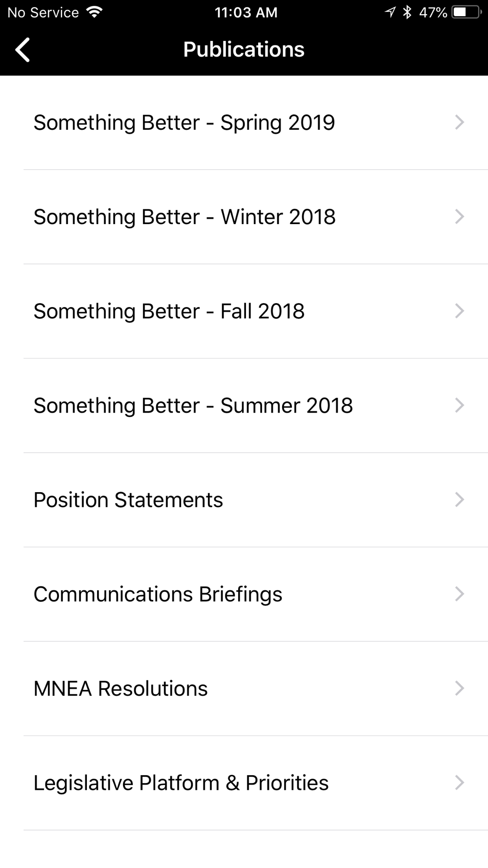The width and height of the screenshot is (488, 868).
Task: Select MNEA Resolutions
Action: [x=121, y=688]
